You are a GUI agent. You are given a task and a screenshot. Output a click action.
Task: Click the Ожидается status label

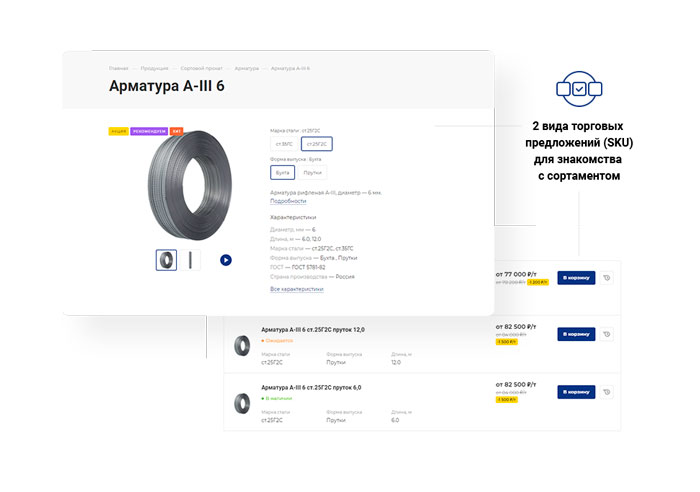pos(277,341)
